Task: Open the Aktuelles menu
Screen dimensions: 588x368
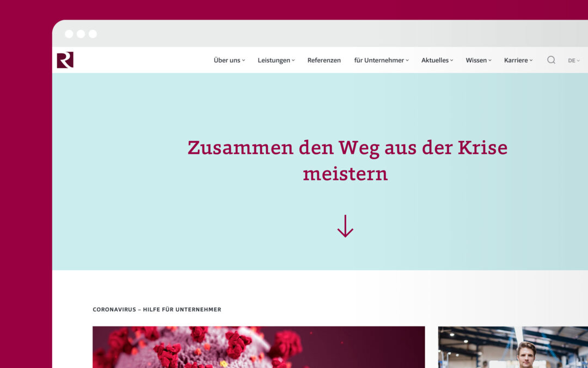Action: point(437,60)
